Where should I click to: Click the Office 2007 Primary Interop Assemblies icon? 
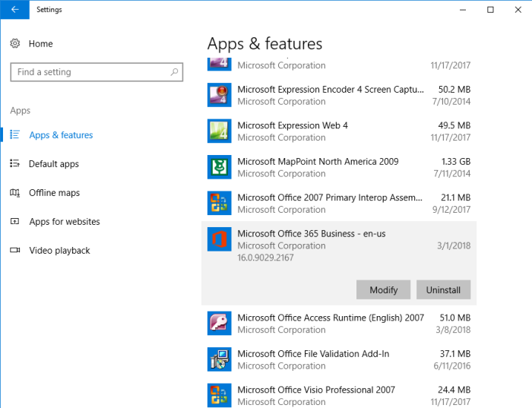pyautogui.click(x=220, y=203)
